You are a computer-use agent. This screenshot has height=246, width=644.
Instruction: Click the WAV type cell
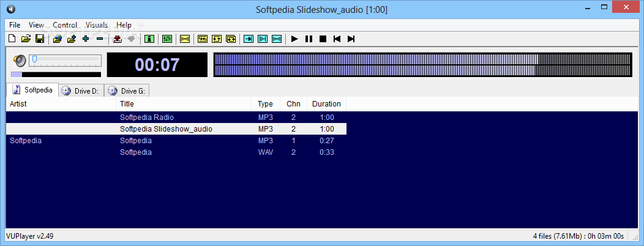tap(265, 152)
